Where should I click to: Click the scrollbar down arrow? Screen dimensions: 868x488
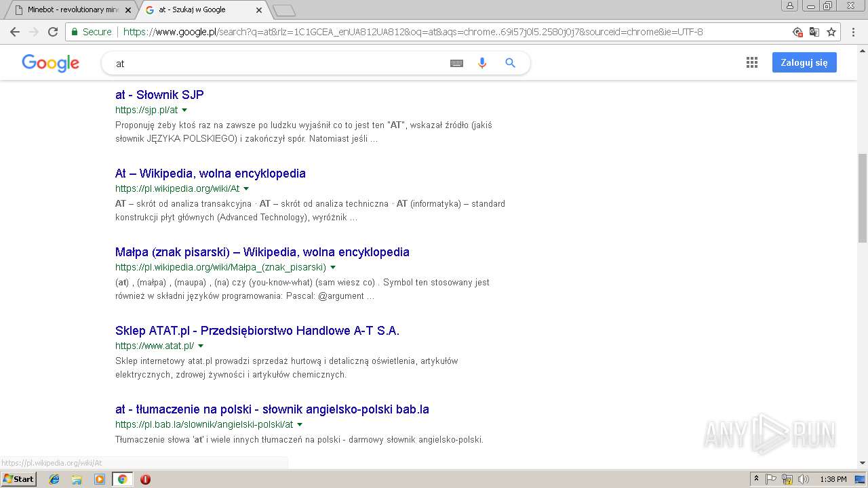[x=863, y=464]
